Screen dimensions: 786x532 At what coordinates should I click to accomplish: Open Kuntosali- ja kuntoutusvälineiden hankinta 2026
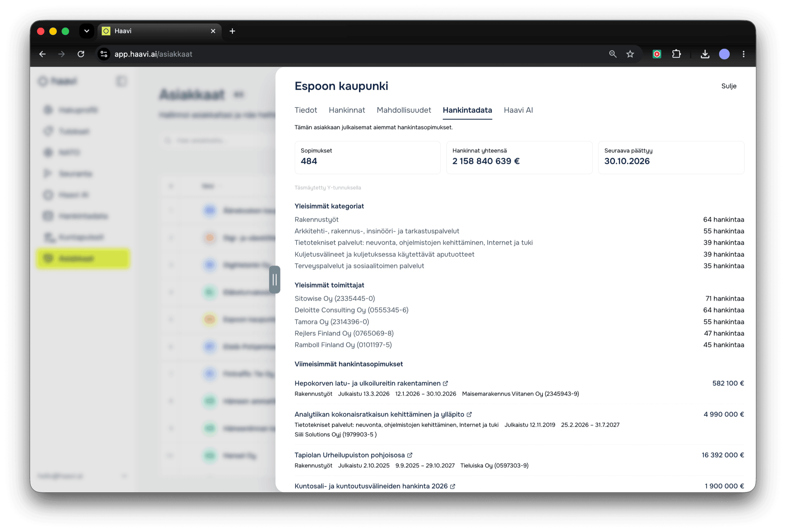[371, 486]
